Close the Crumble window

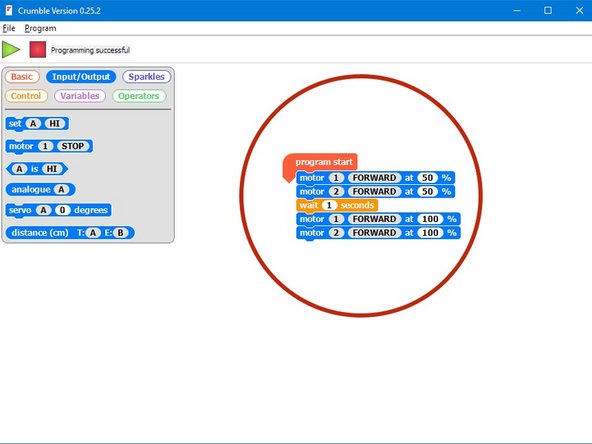point(580,10)
